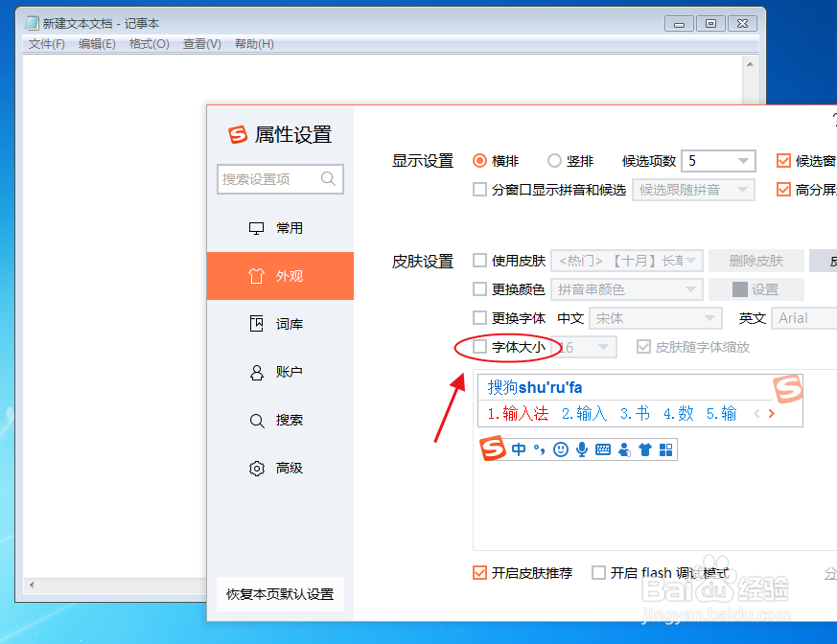Check the 使用皮肤 checkbox
837x644 pixels.
click(x=480, y=261)
